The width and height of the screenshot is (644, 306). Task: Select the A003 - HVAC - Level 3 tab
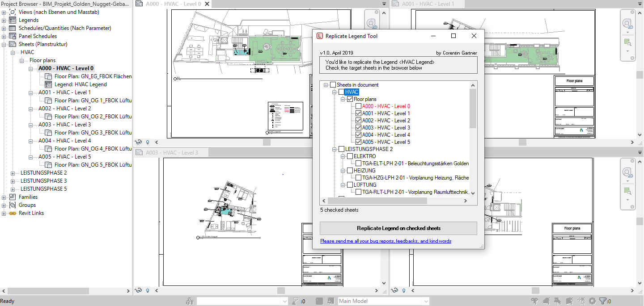coord(170,152)
